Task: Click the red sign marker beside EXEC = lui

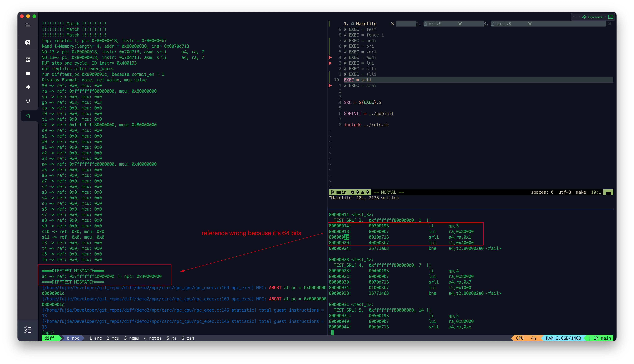Action: [x=330, y=63]
